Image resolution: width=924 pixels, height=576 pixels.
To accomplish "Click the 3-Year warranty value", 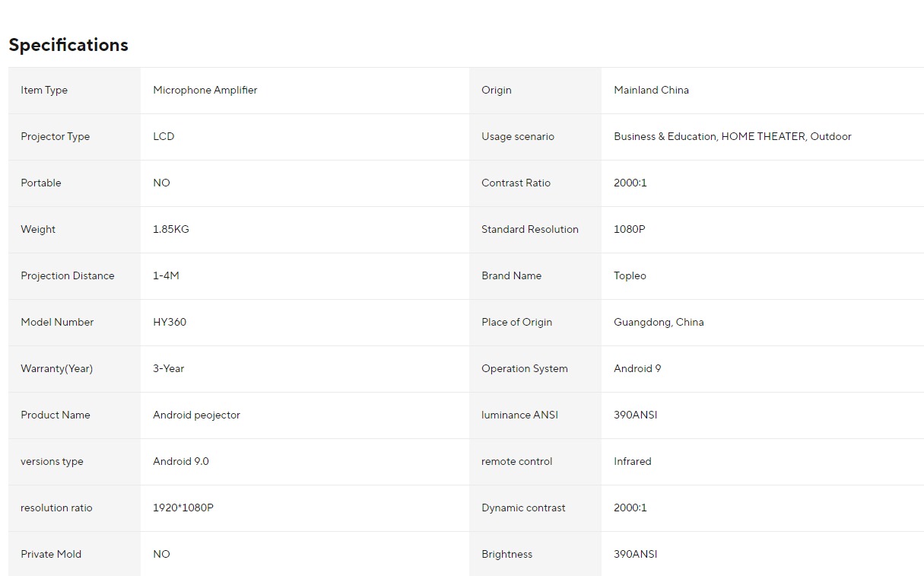I will [x=168, y=368].
